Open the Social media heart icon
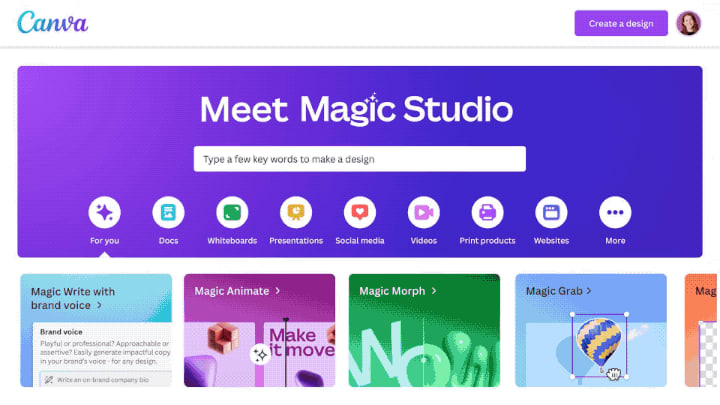Image resolution: width=720 pixels, height=405 pixels. (360, 212)
